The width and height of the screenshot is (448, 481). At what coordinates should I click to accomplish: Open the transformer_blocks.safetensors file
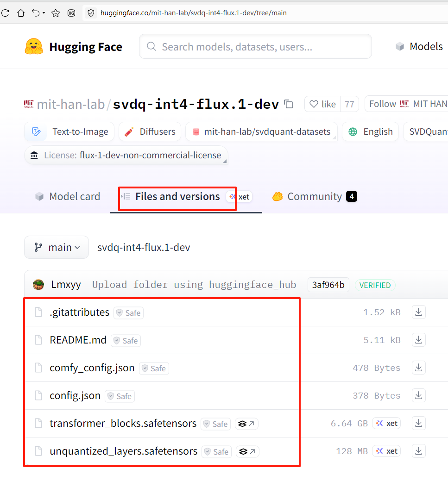(x=123, y=423)
